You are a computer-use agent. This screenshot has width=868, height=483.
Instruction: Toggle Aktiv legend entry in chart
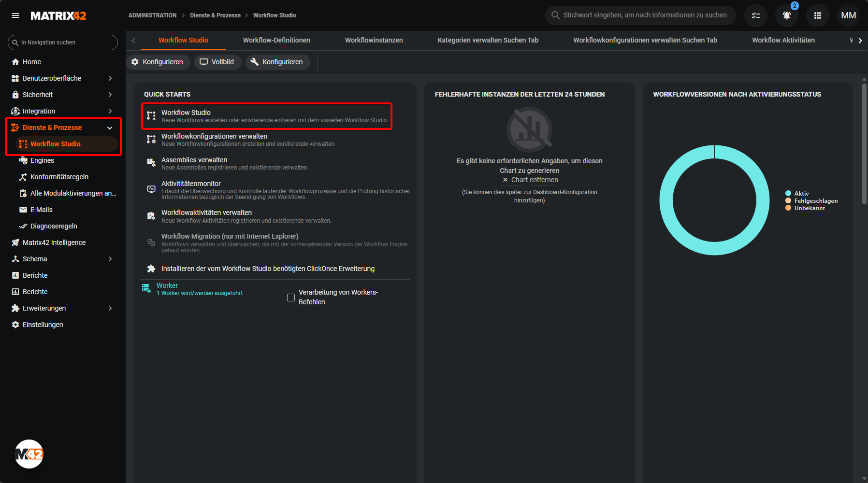801,193
